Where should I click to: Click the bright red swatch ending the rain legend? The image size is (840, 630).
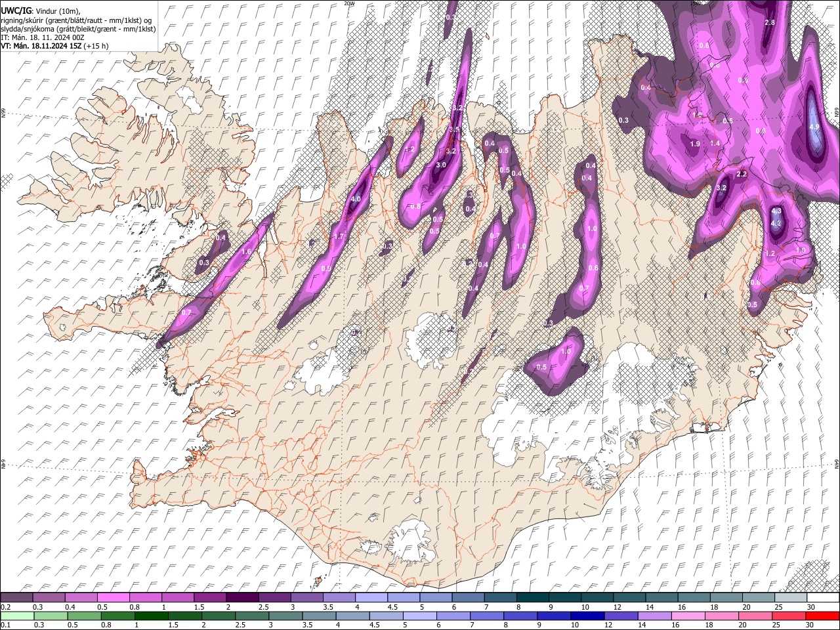pyautogui.click(x=822, y=616)
